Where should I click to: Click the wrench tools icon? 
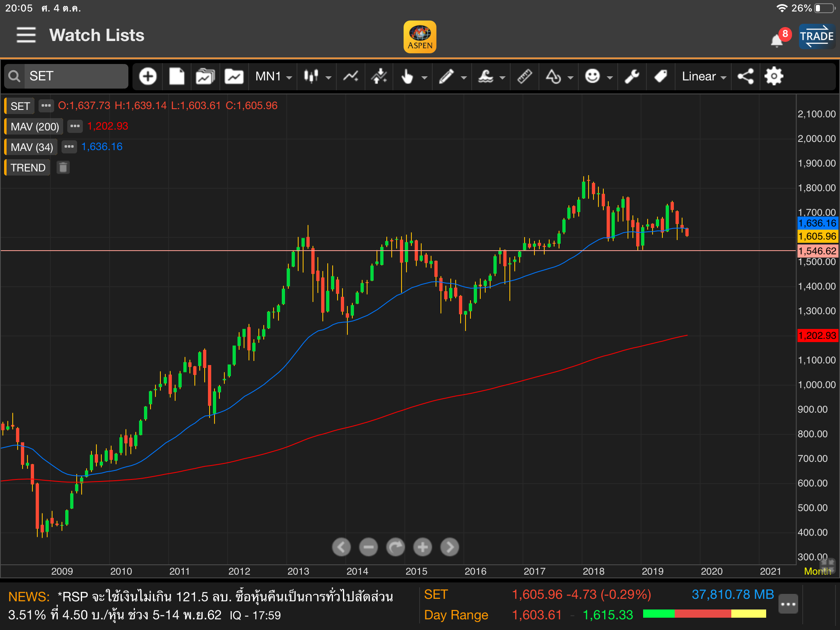(632, 76)
